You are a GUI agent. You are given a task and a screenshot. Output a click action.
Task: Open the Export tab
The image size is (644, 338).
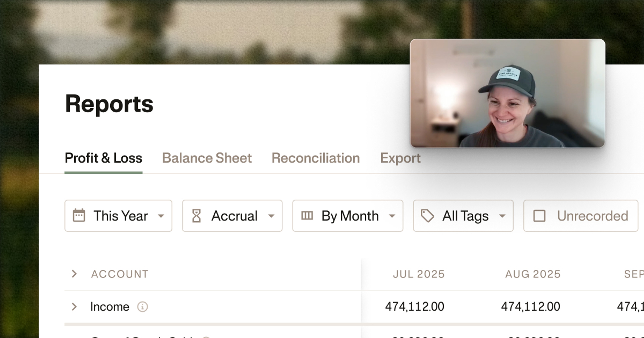400,158
